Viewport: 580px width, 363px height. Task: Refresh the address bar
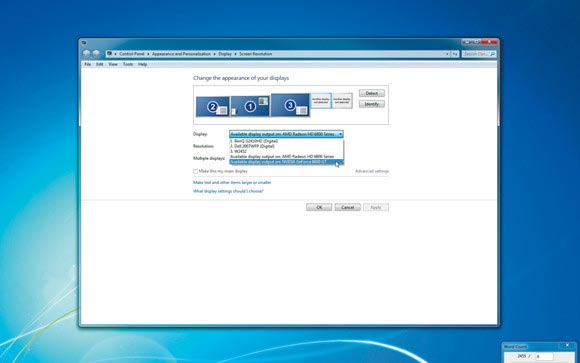[455, 54]
